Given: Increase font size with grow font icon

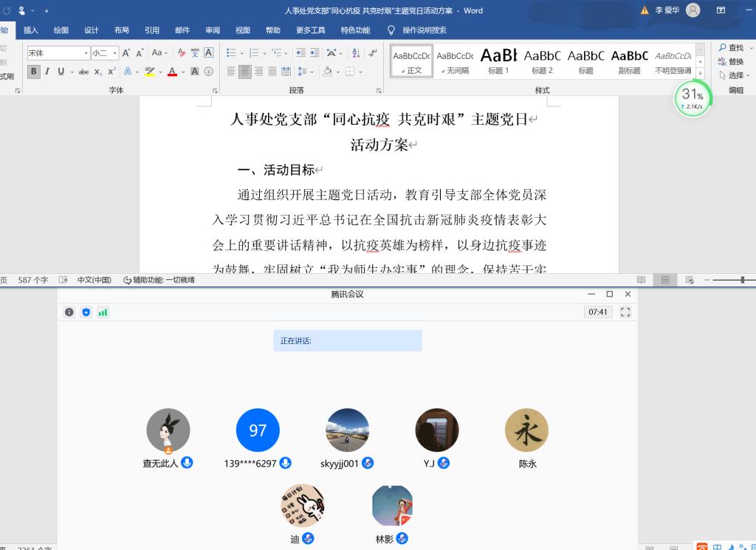Looking at the screenshot, I should click(126, 53).
